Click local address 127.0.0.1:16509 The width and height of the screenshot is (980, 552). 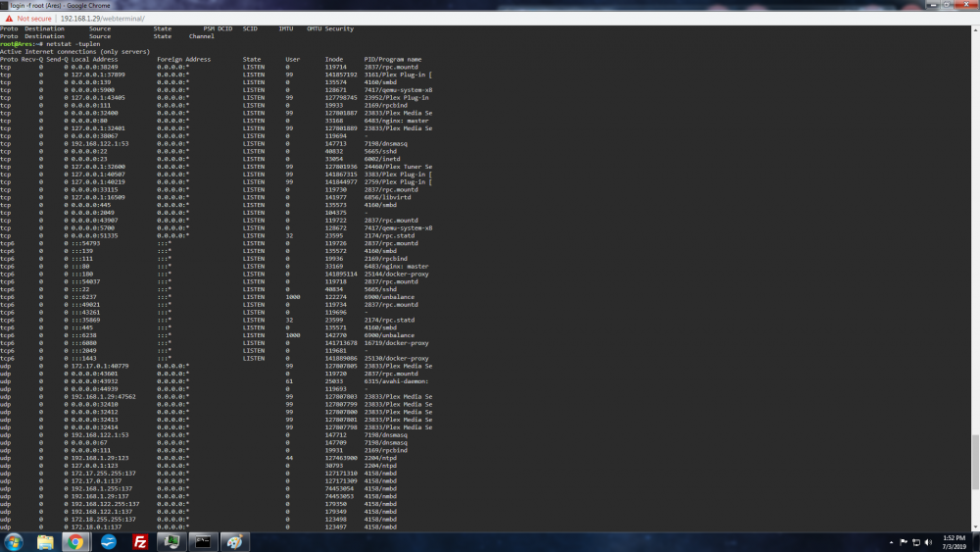98,197
